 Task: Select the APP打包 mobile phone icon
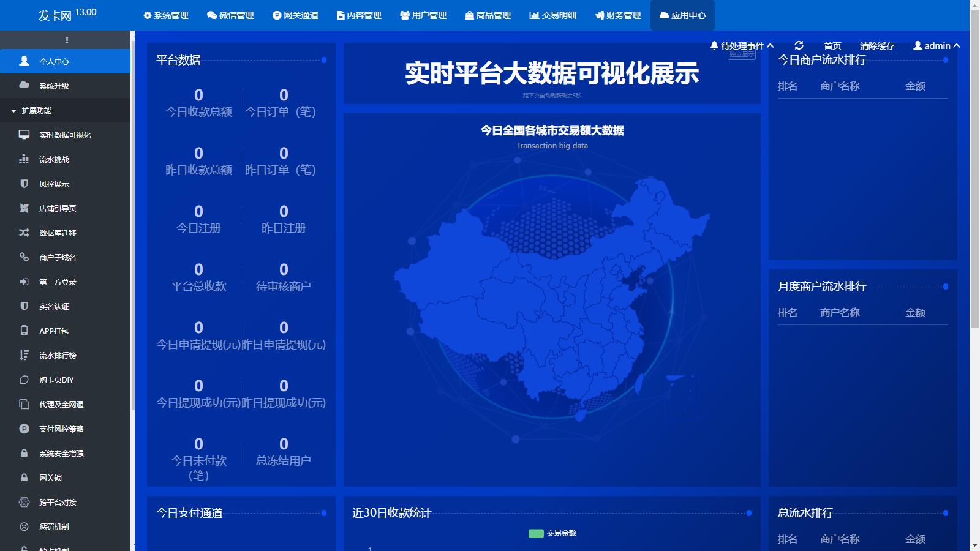[24, 331]
